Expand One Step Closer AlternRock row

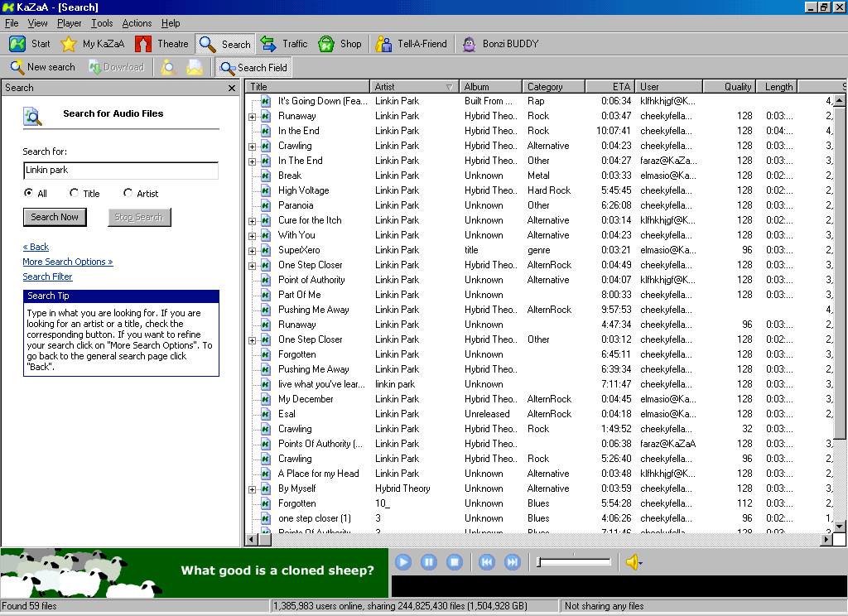pos(252,266)
